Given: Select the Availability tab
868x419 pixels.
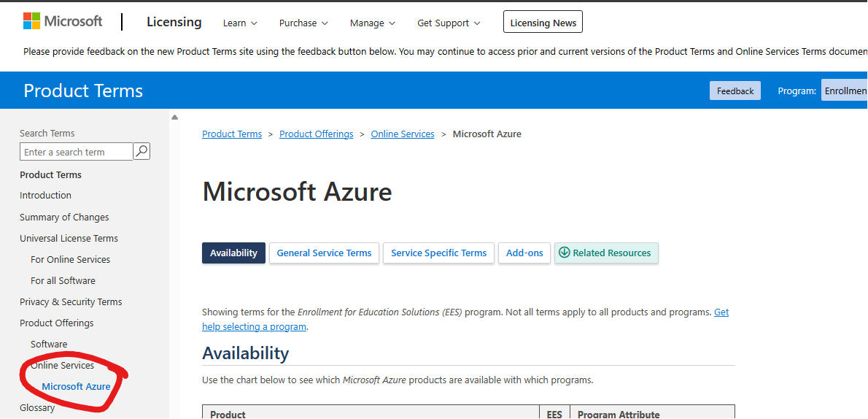Looking at the screenshot, I should click(x=233, y=253).
